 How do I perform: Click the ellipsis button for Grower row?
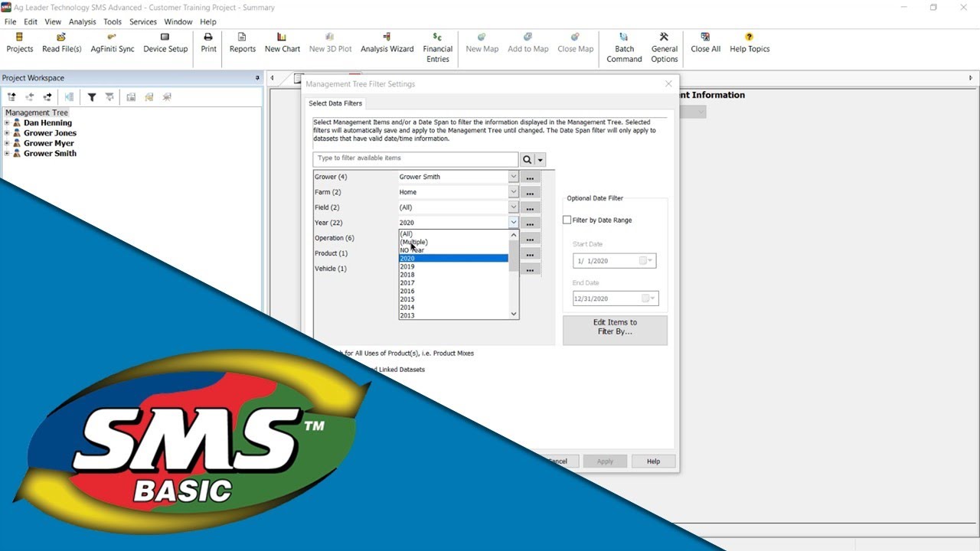click(530, 178)
